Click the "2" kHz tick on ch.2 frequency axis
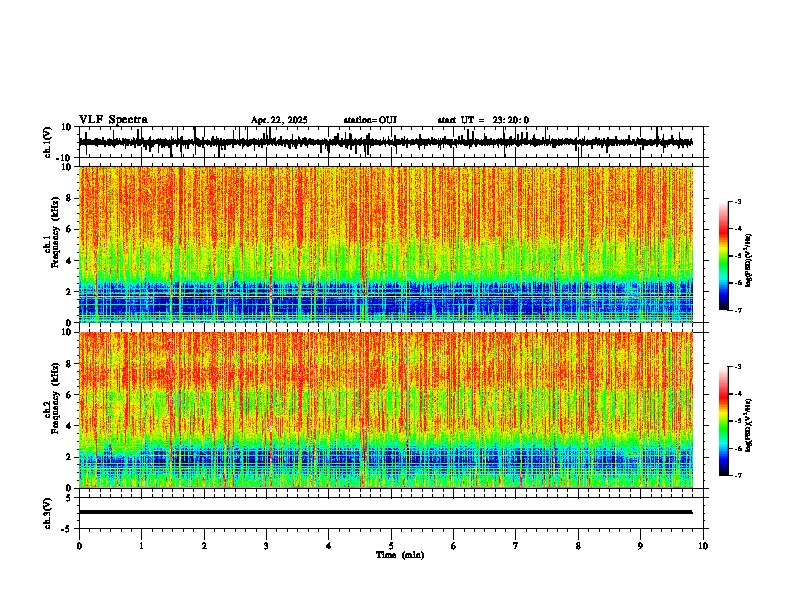Viewport: 792px width, 612px height. [69, 457]
